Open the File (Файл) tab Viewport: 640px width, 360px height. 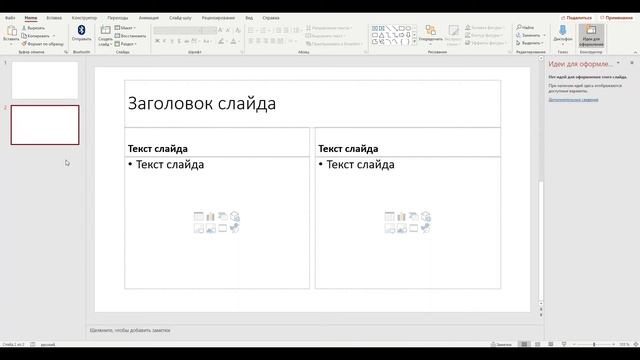[x=10, y=18]
